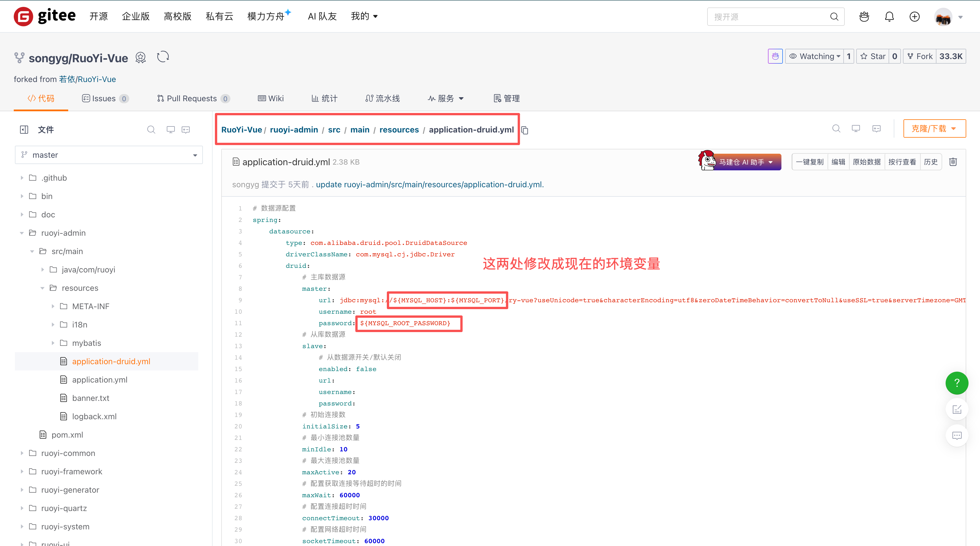
Task: Switch to the 代码 tab
Action: pyautogui.click(x=41, y=98)
